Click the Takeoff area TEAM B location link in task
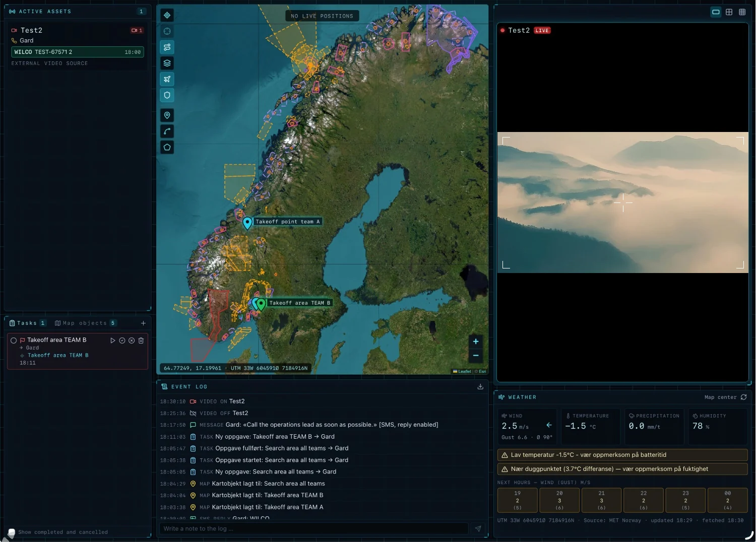This screenshot has width=756, height=542. (58, 356)
